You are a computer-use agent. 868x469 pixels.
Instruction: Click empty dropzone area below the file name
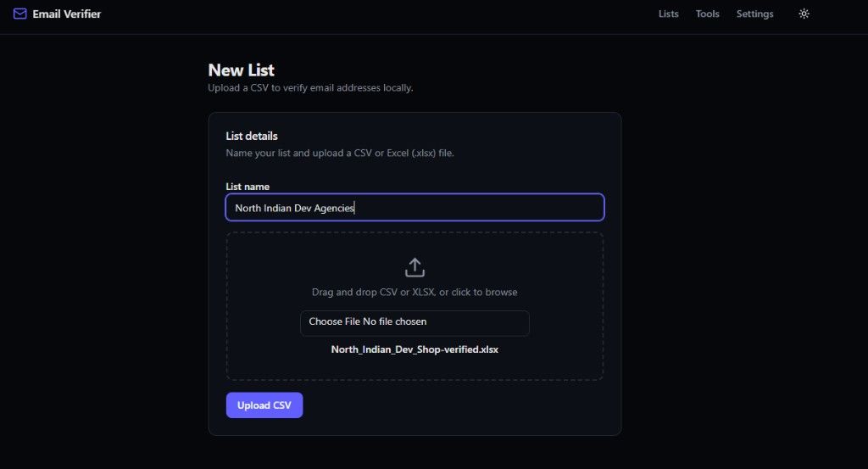(415, 367)
